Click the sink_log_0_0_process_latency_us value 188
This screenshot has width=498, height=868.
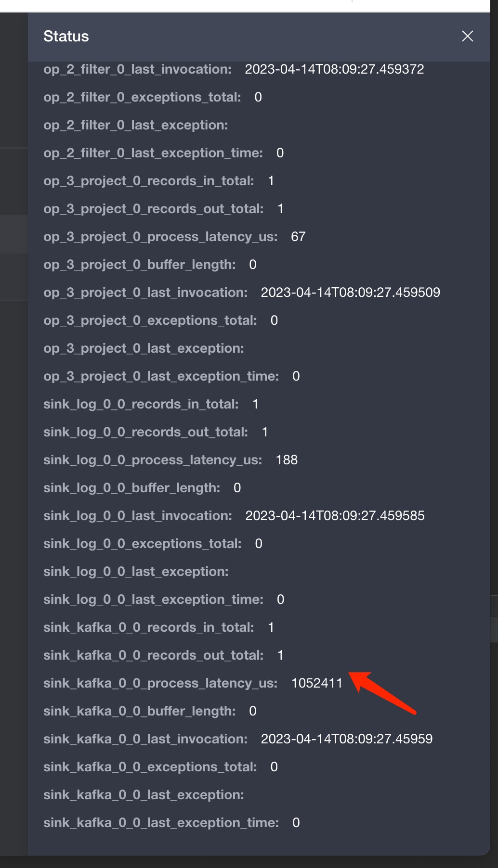coord(287,460)
